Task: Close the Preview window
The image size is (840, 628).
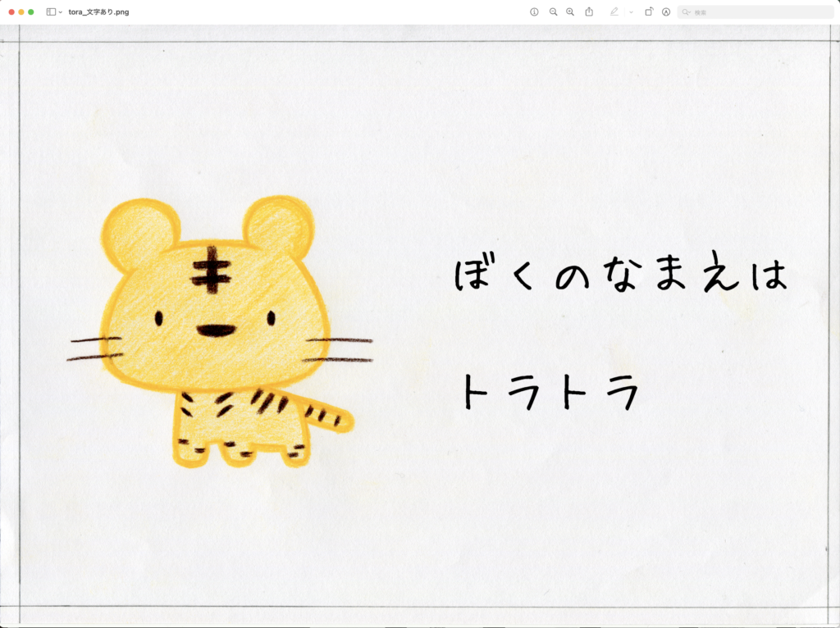Action: click(11, 12)
